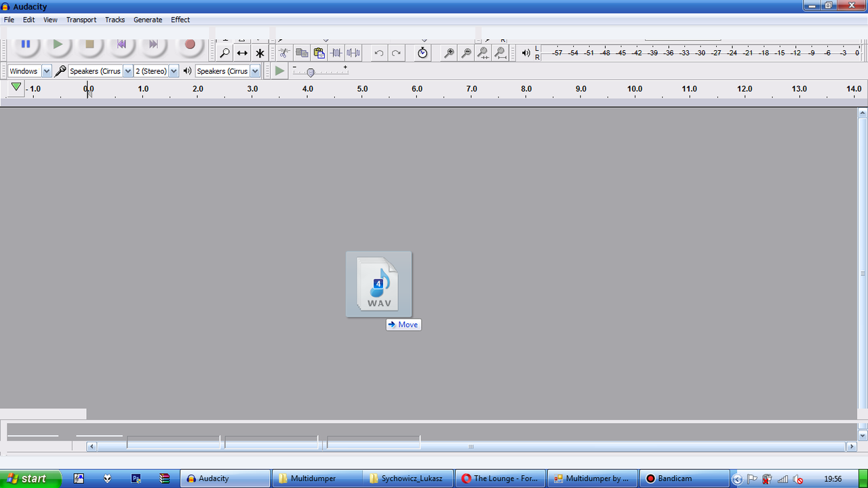Click the Fit Project zoom icon

(500, 53)
